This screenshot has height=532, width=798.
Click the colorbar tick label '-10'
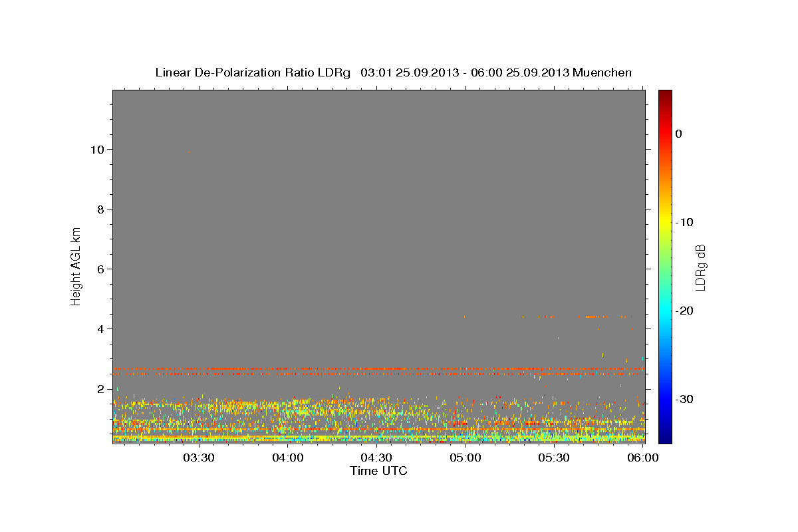[x=685, y=222]
